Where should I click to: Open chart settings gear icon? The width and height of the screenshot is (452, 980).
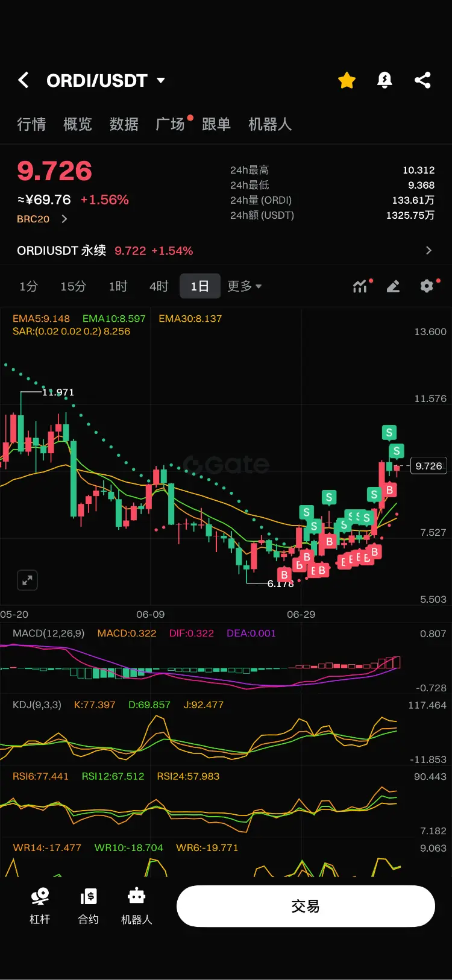(x=427, y=286)
